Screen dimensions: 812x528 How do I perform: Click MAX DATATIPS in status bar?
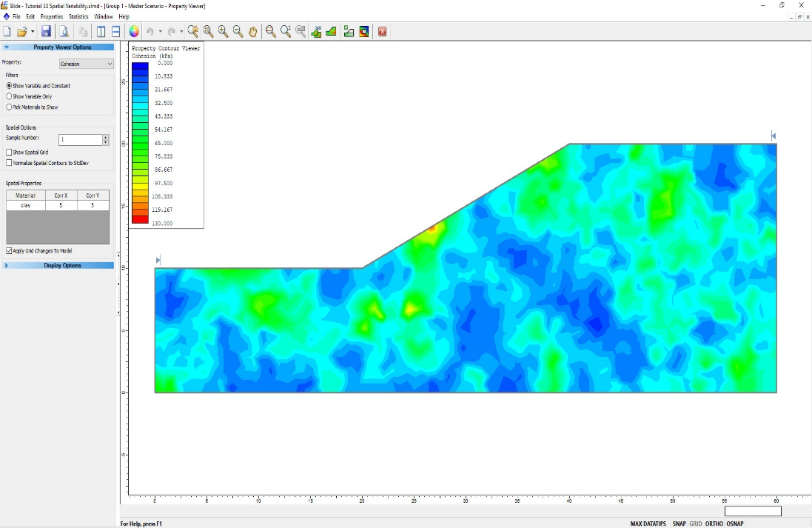click(x=648, y=524)
